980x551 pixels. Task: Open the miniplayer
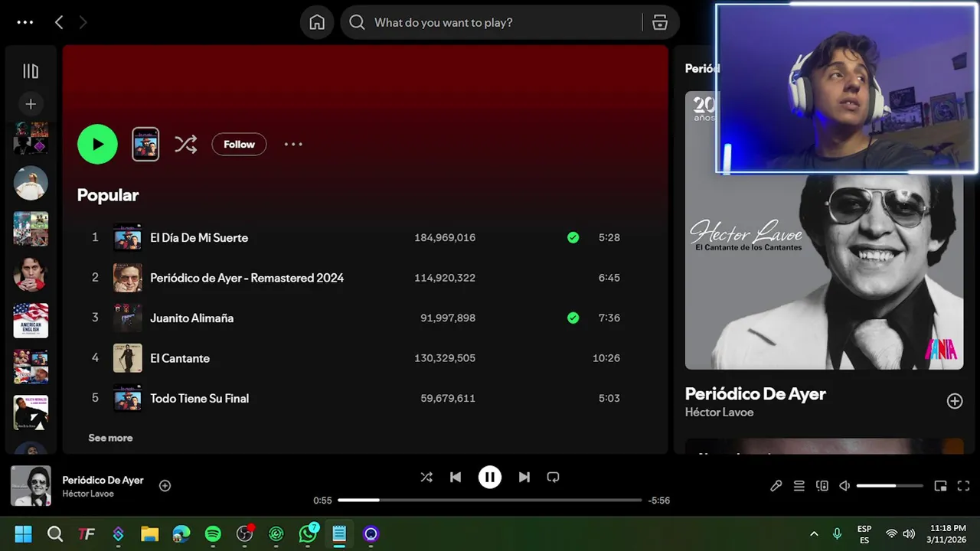(940, 486)
